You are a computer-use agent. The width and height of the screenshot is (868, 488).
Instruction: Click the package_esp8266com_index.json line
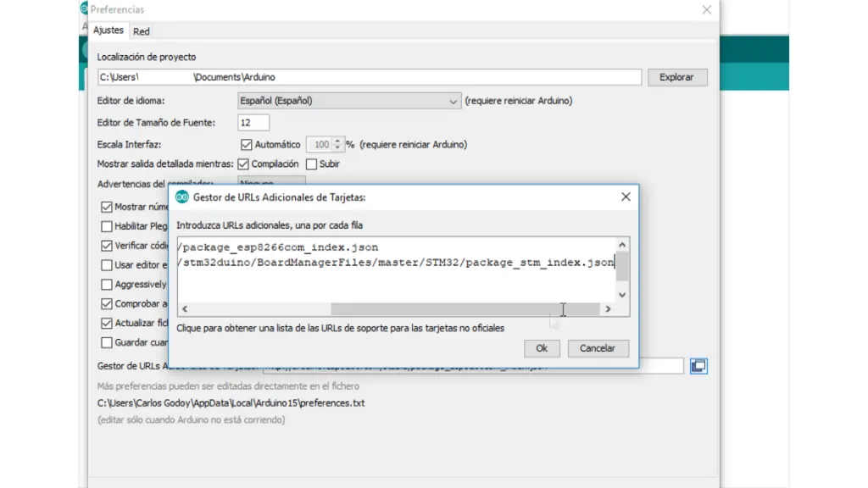tap(278, 247)
